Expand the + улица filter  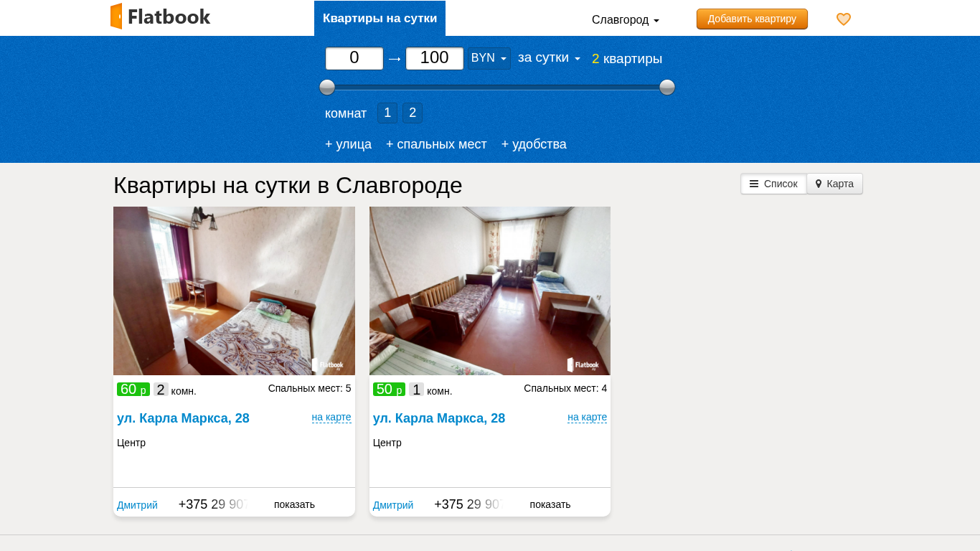click(x=348, y=144)
